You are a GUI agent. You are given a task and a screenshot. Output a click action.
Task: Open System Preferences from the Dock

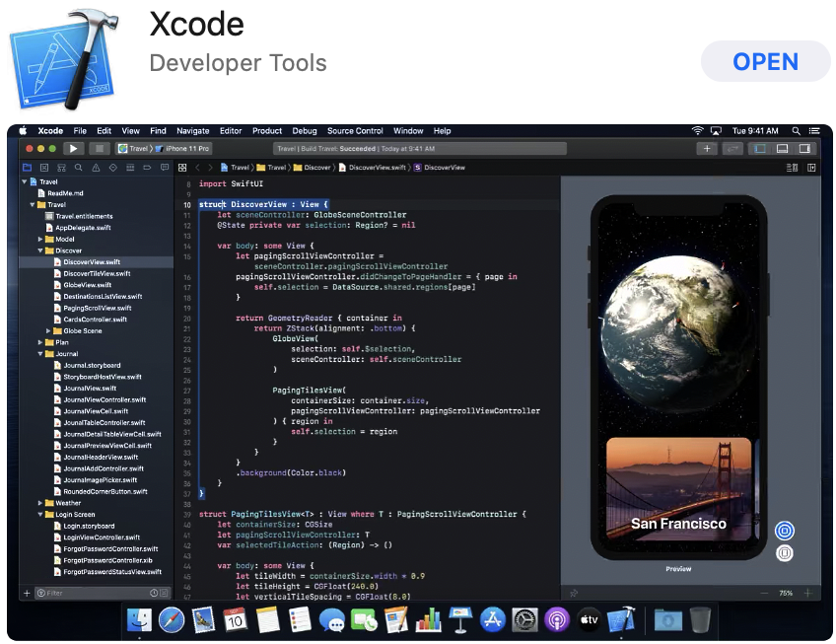(525, 620)
